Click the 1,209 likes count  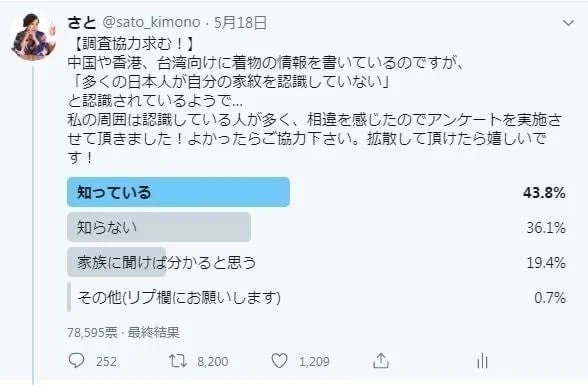(x=314, y=362)
